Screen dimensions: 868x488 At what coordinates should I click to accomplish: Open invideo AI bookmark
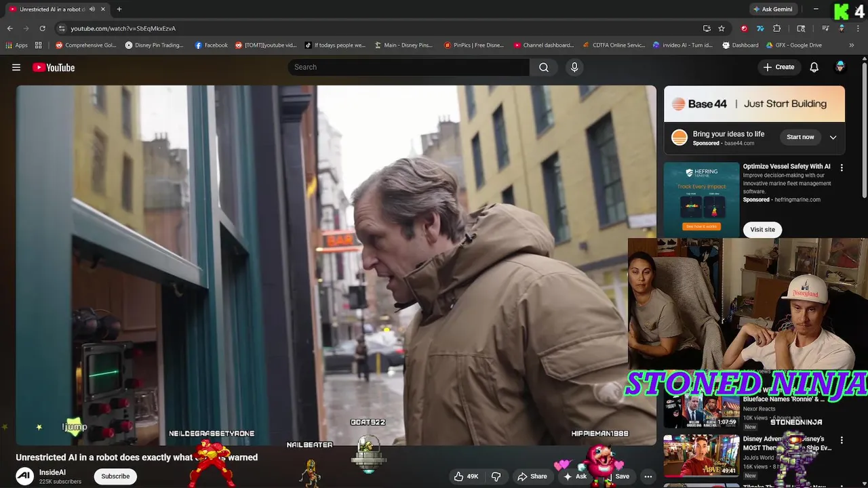[683, 45]
